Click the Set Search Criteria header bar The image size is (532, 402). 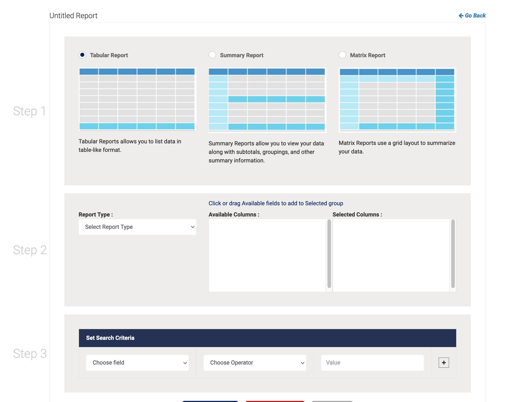coord(267,338)
